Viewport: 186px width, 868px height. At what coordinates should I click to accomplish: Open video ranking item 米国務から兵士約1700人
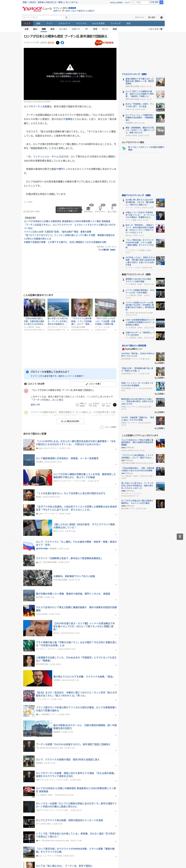tap(138, 280)
